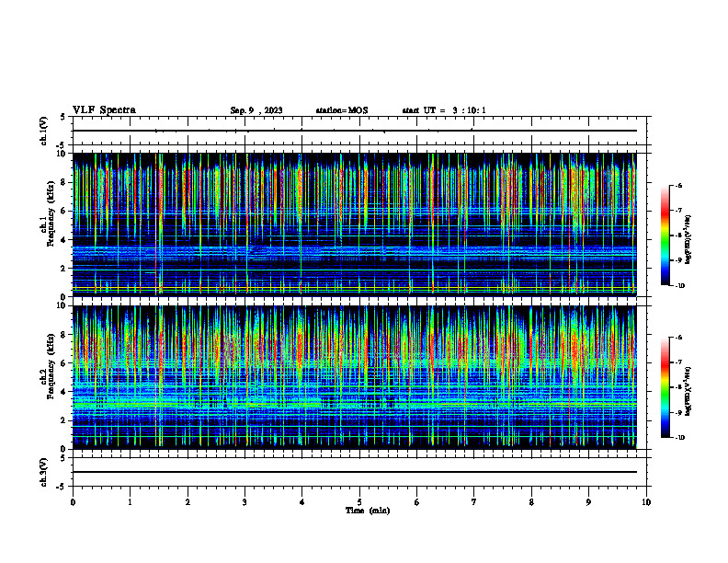Click the ch.1 "Frequency (kHz)" axis label
The width and height of the screenshot is (728, 563).
coord(51,214)
